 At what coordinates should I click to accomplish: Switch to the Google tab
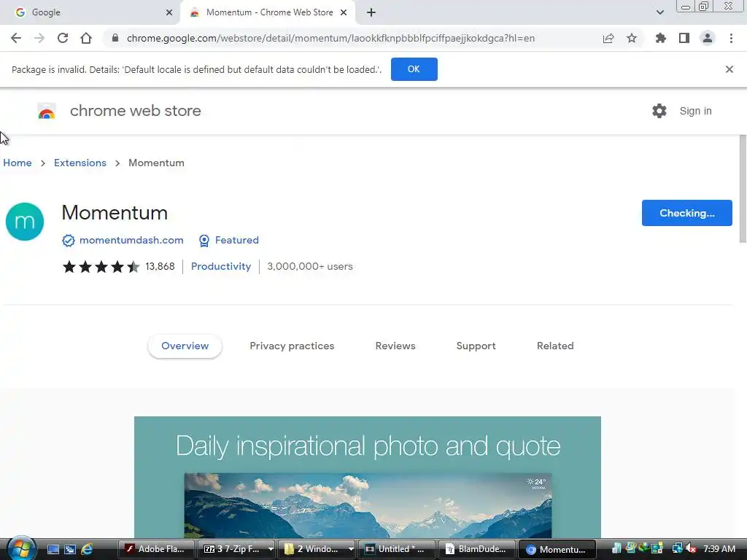(90, 12)
